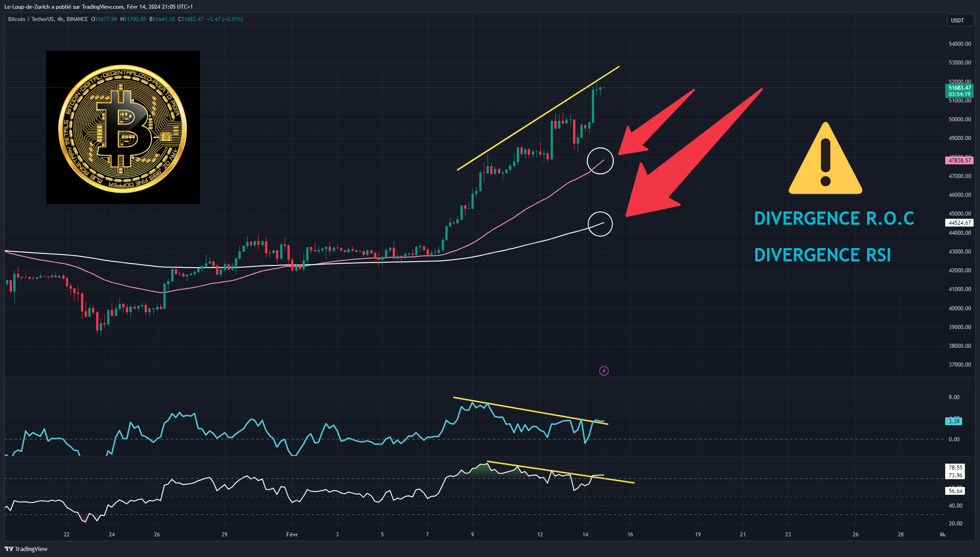
Task: Click the 39000.00 price axis label
Action: (x=960, y=327)
